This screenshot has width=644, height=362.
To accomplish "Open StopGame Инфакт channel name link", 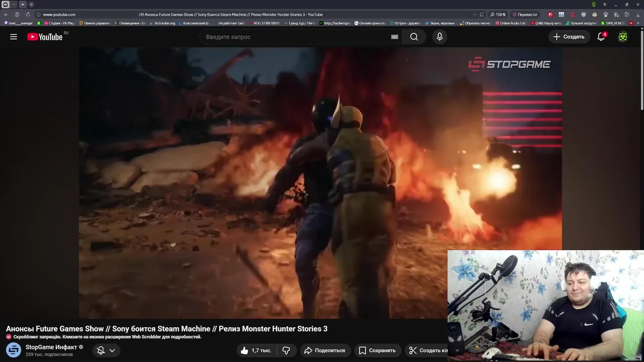I will click(51, 347).
